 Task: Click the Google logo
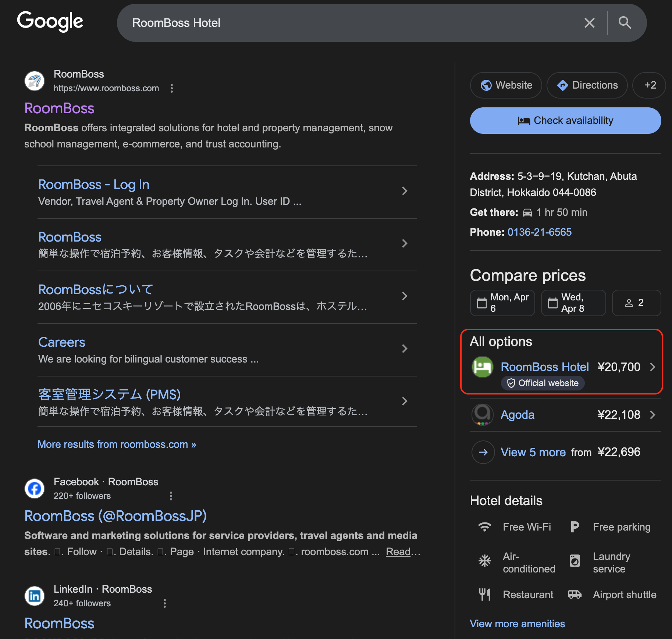[x=50, y=21]
